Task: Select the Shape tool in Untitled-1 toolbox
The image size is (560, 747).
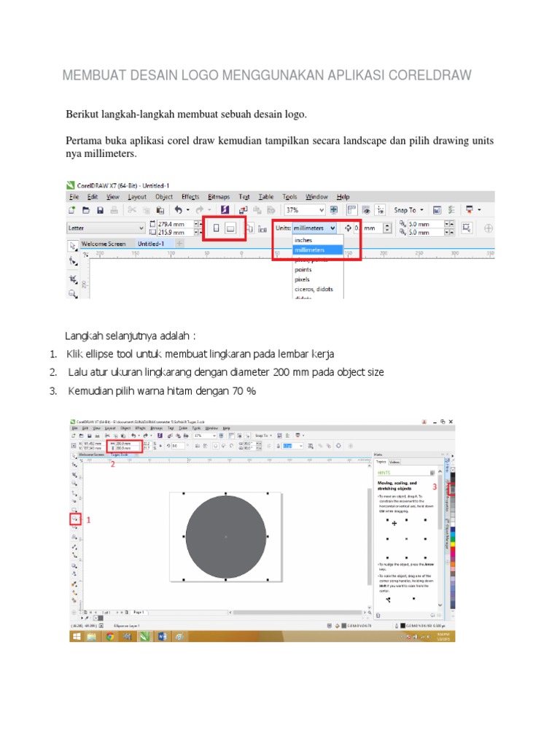Action: click(73, 262)
